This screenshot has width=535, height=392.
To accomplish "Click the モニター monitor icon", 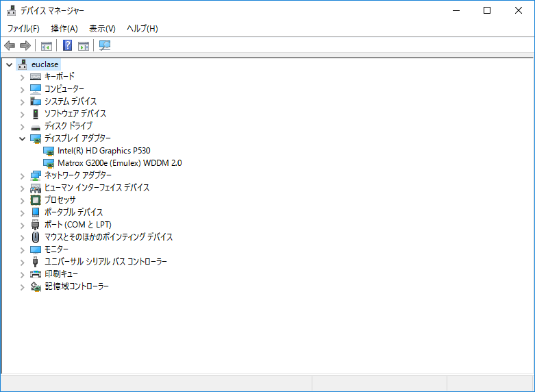I will click(x=36, y=249).
